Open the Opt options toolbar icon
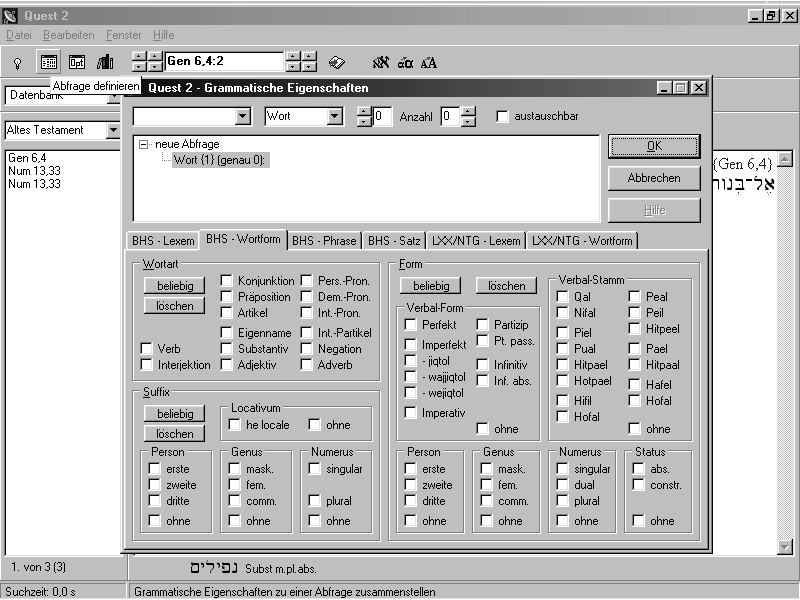Image resolution: width=800 pixels, height=600 pixels. click(76, 62)
